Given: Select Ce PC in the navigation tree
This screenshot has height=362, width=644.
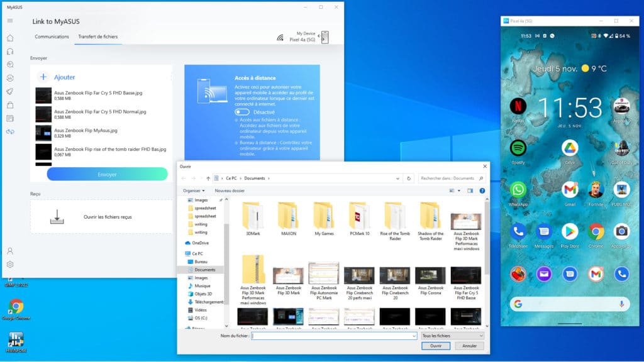Looking at the screenshot, I should 197,254.
